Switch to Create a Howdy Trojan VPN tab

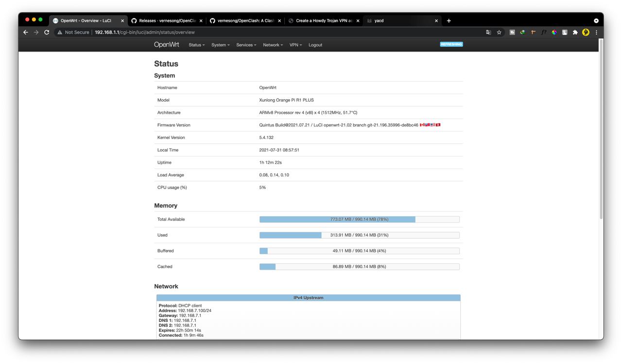324,21
